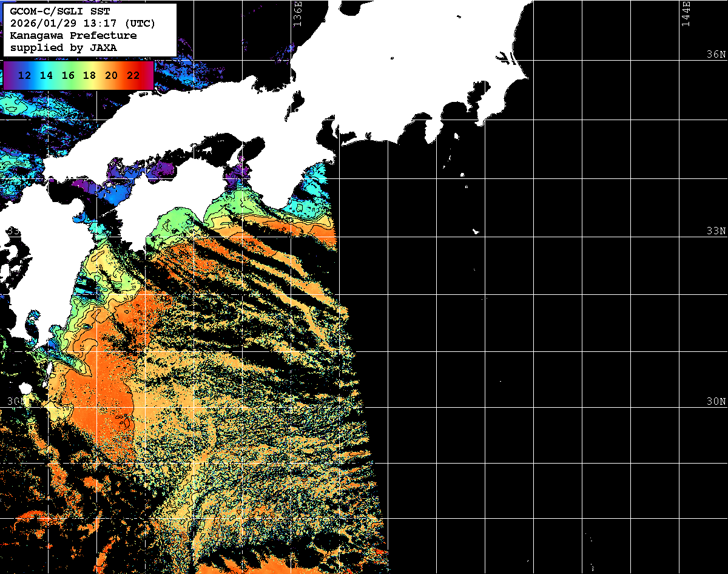The width and height of the screenshot is (728, 574).
Task: Click the 30N label on right edge
Action: point(715,402)
